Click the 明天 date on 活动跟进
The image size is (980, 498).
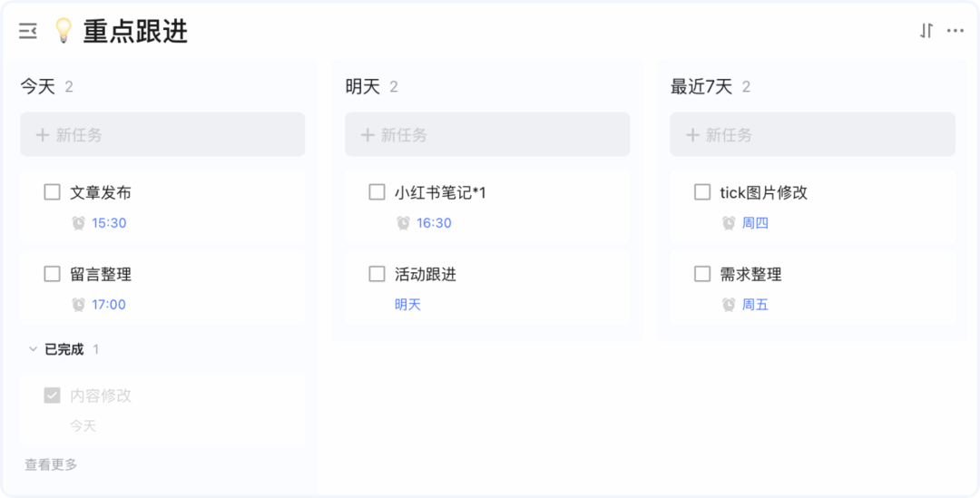coord(407,304)
